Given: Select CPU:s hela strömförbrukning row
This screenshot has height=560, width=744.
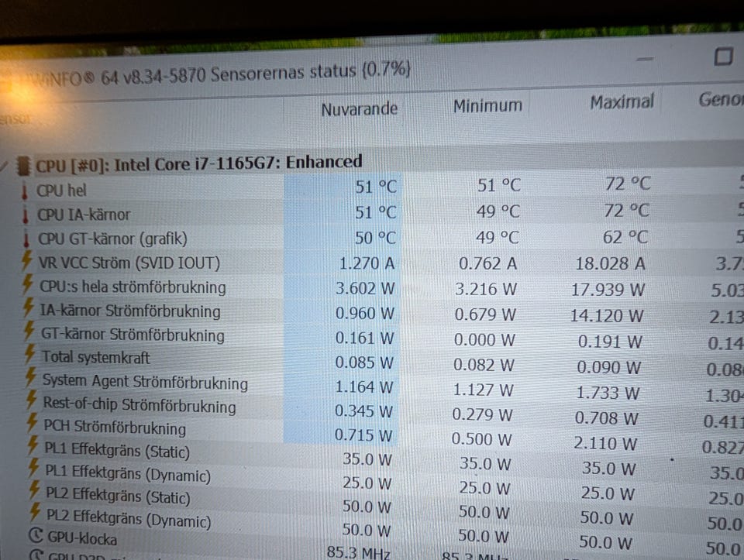Looking at the screenshot, I should (372, 288).
